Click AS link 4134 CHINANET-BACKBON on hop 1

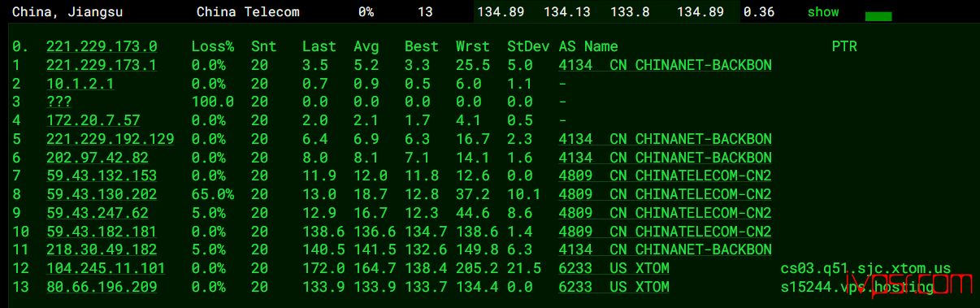click(x=666, y=65)
